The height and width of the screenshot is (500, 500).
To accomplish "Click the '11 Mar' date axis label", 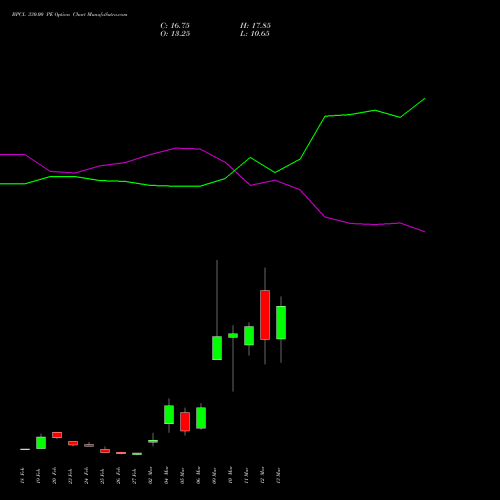I will (247, 475).
